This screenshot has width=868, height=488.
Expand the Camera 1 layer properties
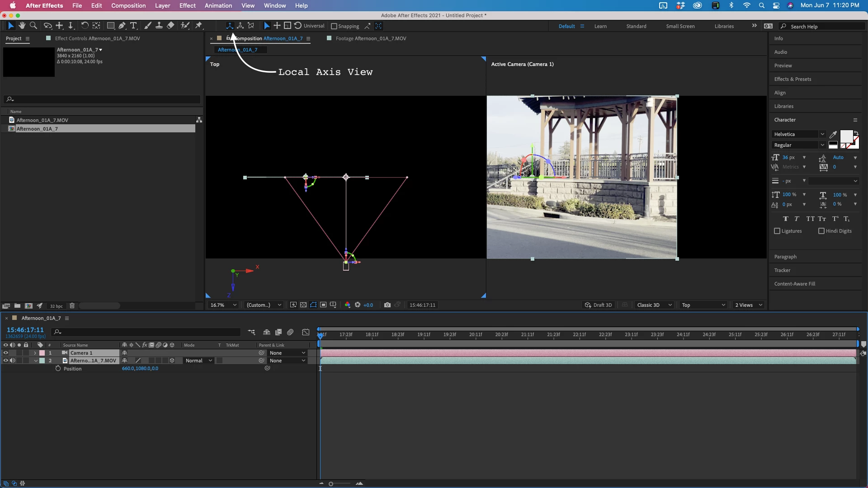point(35,353)
